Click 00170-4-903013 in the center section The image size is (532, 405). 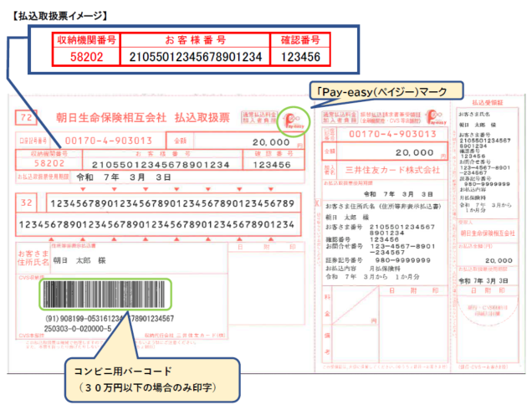point(392,134)
